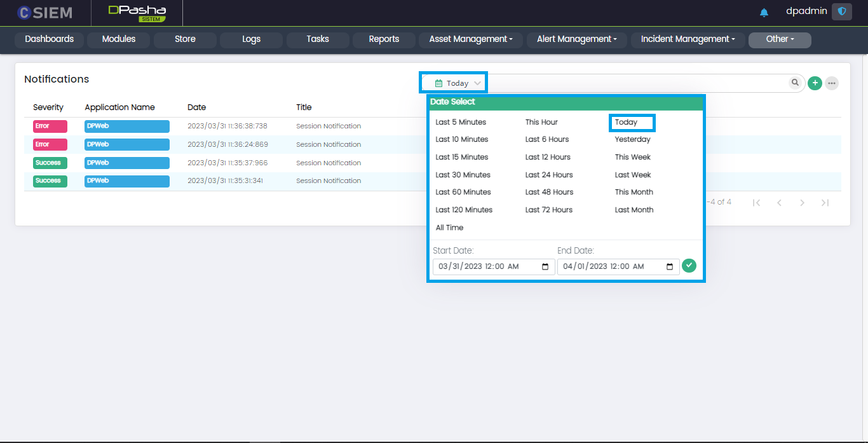The width and height of the screenshot is (868, 443).
Task: Expand the Incident Management menu
Action: pyautogui.click(x=688, y=39)
